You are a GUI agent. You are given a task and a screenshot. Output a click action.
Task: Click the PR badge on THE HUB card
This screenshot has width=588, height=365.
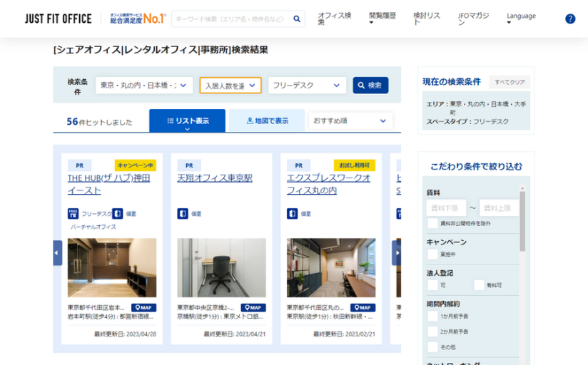click(79, 165)
